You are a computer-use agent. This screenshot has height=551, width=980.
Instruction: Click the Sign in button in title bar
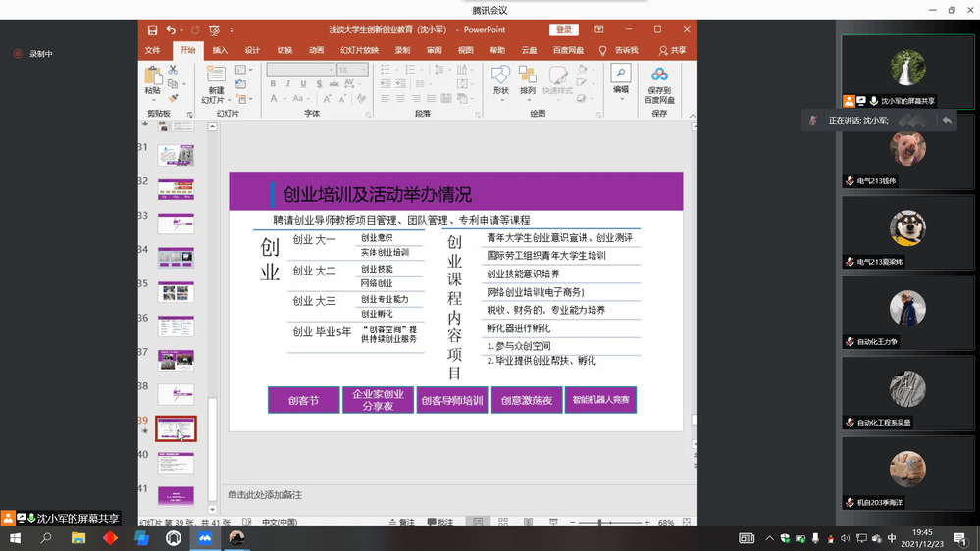tap(563, 30)
